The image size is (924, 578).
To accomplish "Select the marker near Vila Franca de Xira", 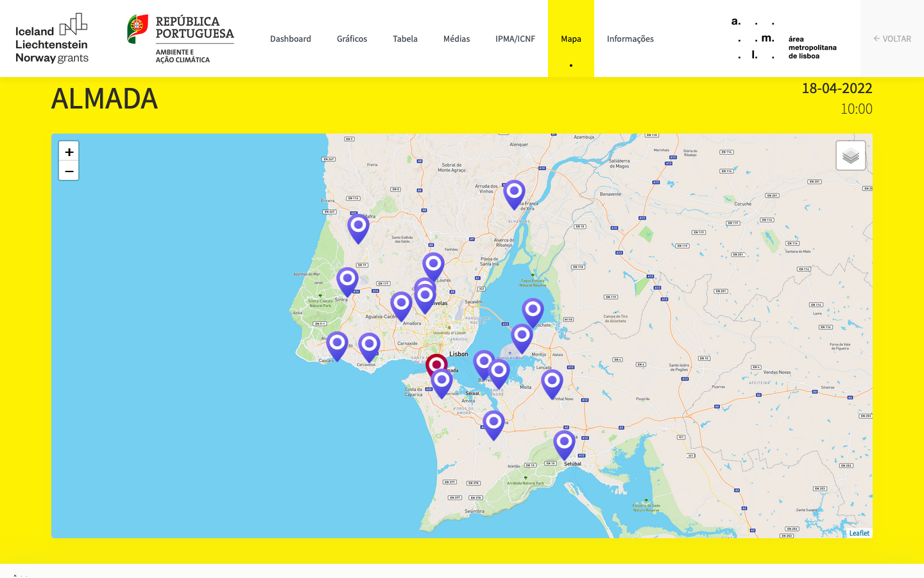I will tap(514, 195).
